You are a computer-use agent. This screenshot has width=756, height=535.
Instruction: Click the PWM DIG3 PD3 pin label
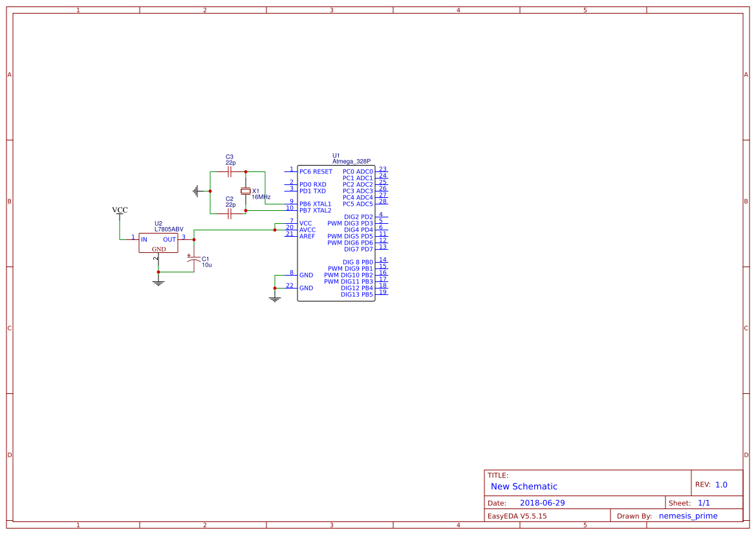pos(351,223)
